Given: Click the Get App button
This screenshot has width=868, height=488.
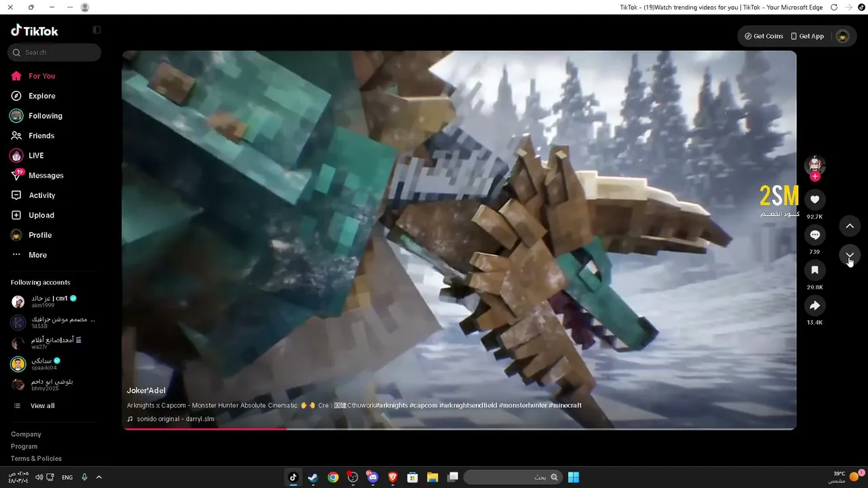Looking at the screenshot, I should [807, 36].
